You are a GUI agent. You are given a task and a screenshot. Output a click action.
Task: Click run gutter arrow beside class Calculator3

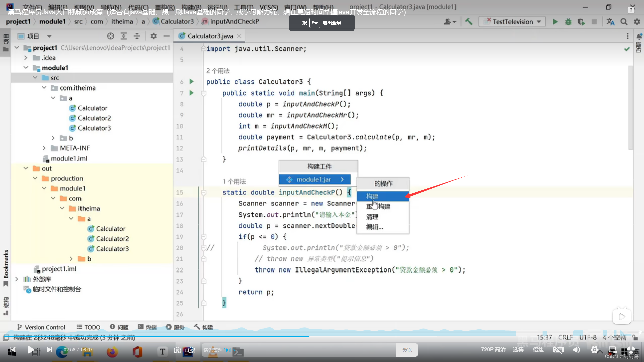click(x=192, y=81)
